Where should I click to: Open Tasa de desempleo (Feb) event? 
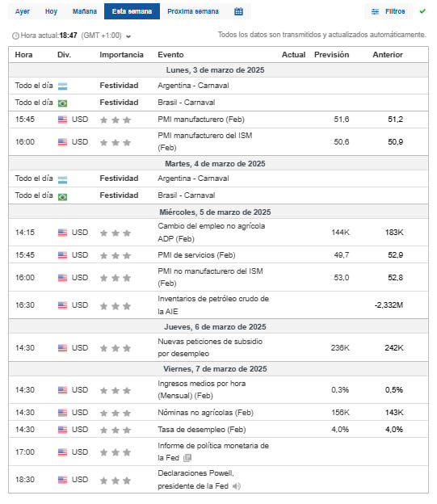[202, 430]
